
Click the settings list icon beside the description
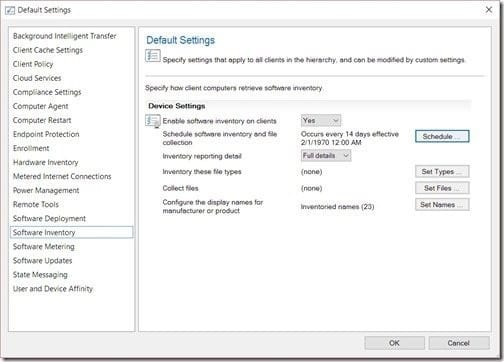(153, 56)
